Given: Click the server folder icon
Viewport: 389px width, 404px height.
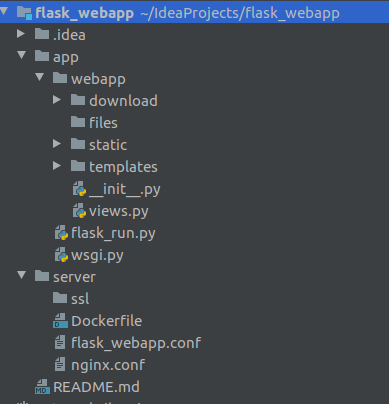Looking at the screenshot, I should (x=42, y=276).
